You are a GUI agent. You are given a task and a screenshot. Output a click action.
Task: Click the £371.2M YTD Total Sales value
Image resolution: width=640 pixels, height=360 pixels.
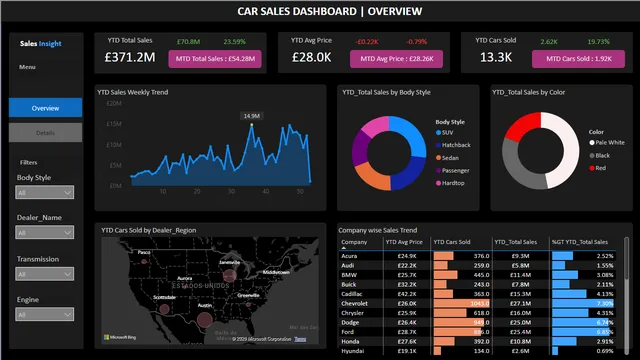(x=130, y=57)
